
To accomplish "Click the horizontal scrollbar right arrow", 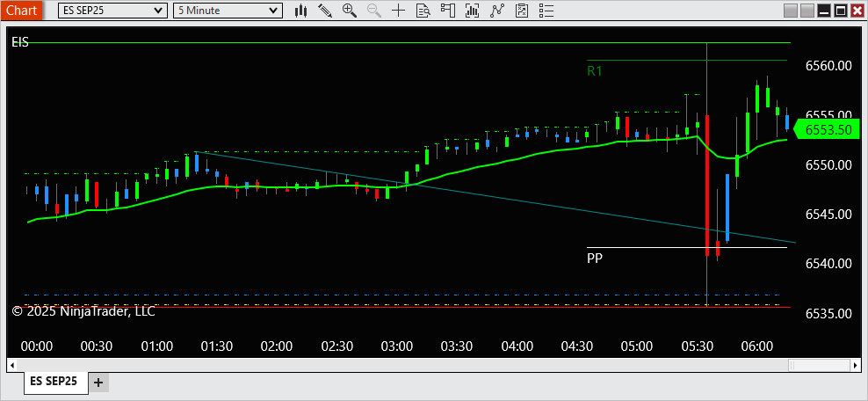I will click(x=857, y=365).
